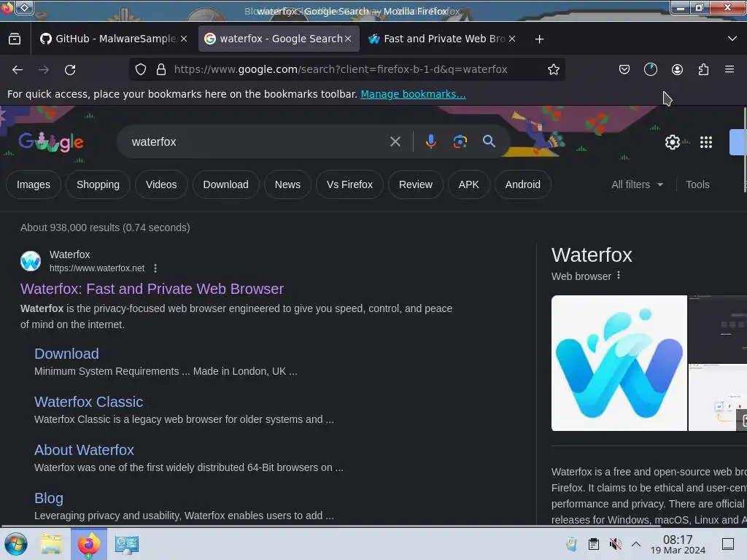Select the APK chip
The height and width of the screenshot is (560, 747).
point(469,184)
